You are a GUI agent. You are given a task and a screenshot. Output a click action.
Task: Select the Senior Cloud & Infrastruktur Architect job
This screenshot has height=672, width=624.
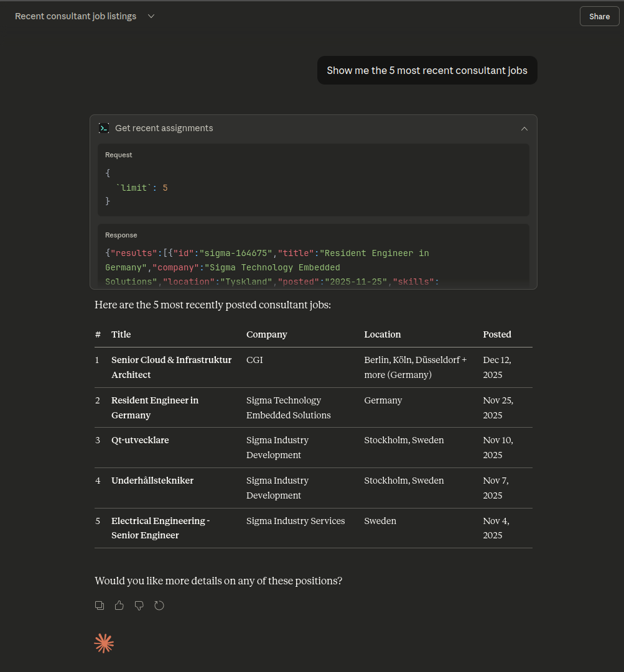coord(171,367)
